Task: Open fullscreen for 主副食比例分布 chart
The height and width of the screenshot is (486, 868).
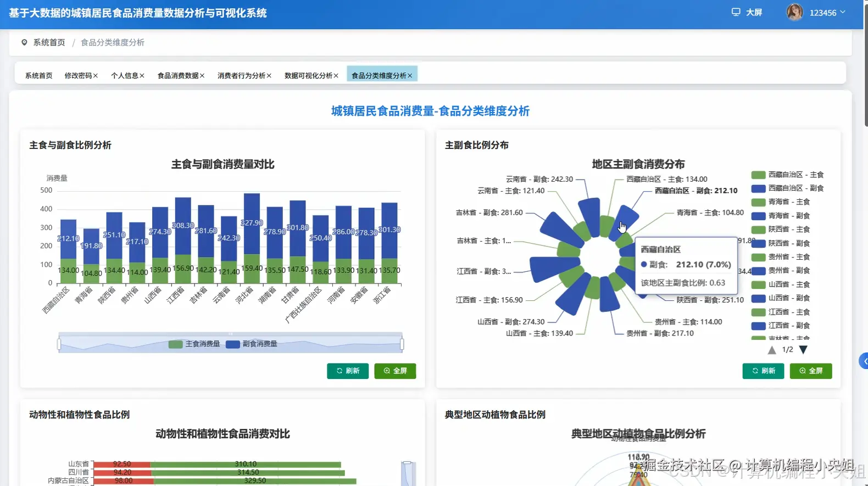Action: (x=811, y=371)
